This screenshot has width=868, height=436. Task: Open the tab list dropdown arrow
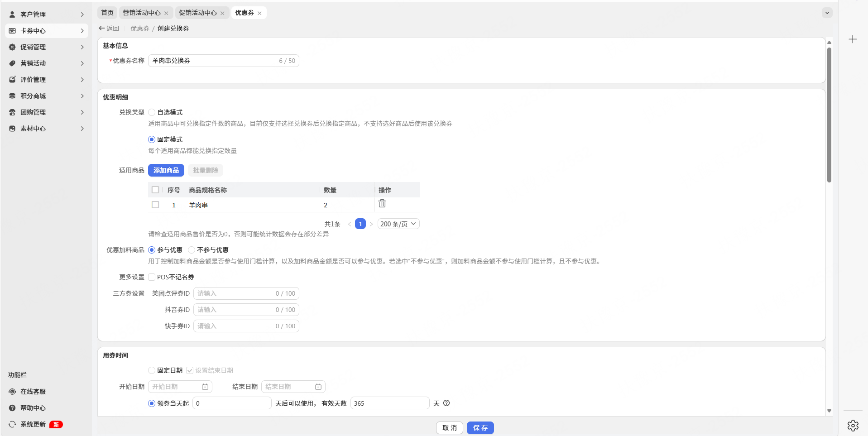click(827, 13)
